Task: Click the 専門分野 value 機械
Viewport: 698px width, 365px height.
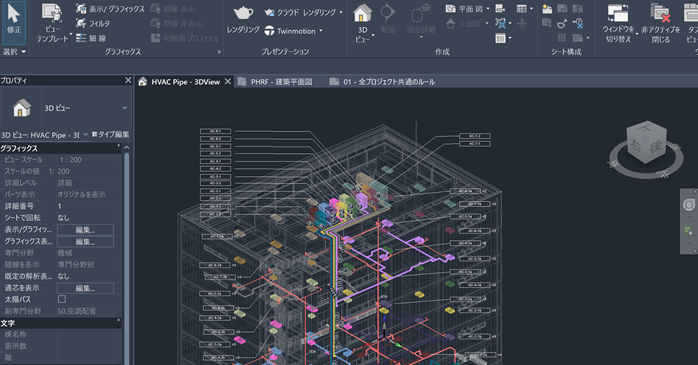Action: (65, 253)
